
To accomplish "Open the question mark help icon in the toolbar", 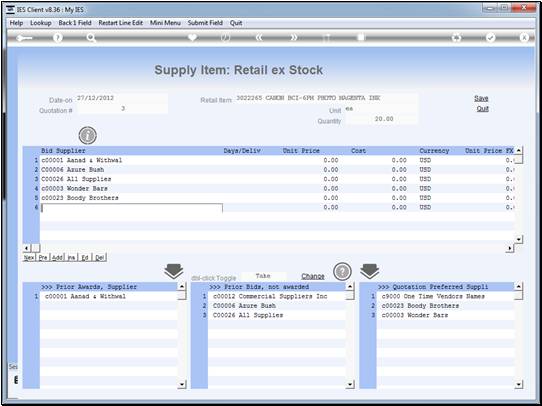I will point(58,38).
